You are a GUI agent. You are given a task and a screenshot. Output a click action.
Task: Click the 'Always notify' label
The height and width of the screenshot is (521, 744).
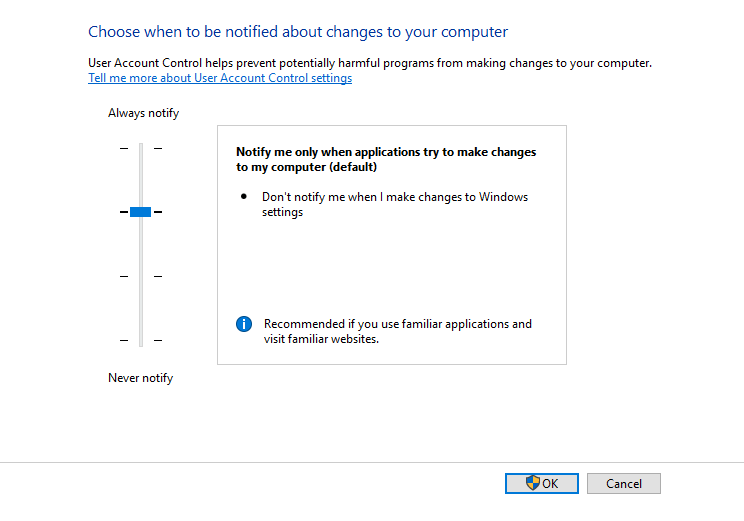tap(143, 113)
